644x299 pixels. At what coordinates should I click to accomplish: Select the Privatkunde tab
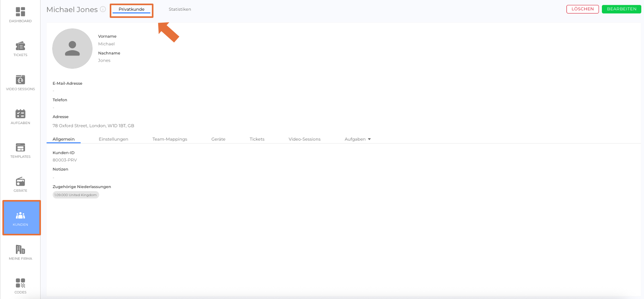[132, 10]
